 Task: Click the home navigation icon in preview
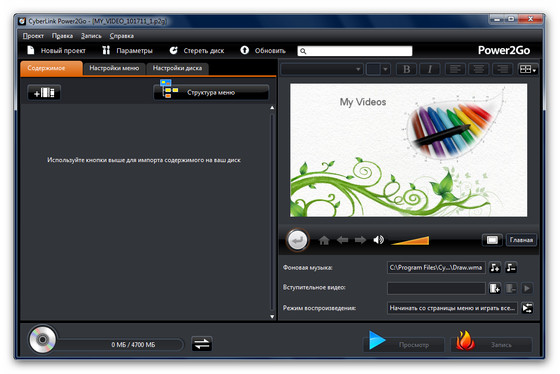click(x=324, y=240)
